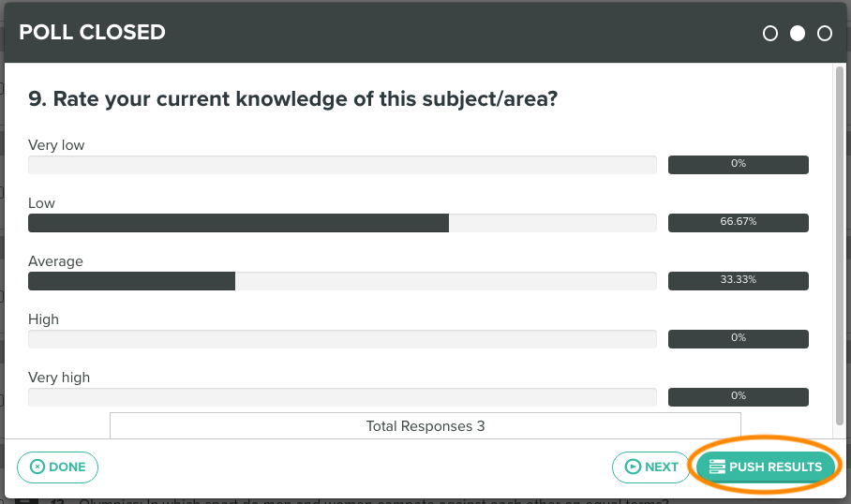Click the empty High result bar
The image size is (851, 504).
coord(342,339)
